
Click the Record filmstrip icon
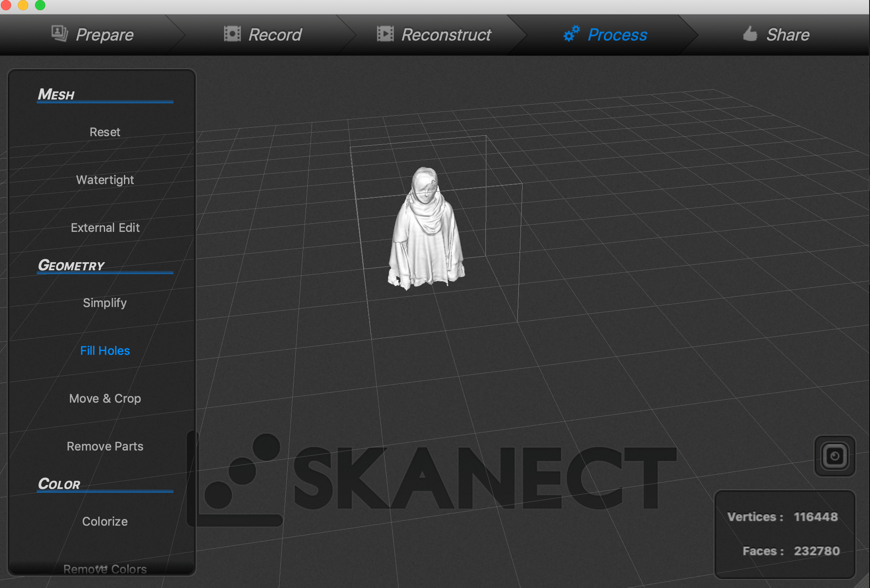[232, 34]
